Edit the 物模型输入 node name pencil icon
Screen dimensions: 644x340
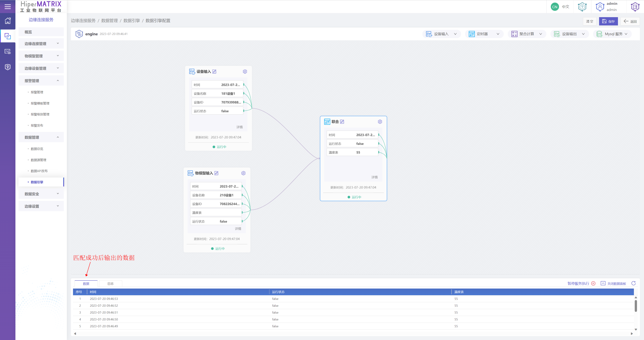(x=216, y=173)
